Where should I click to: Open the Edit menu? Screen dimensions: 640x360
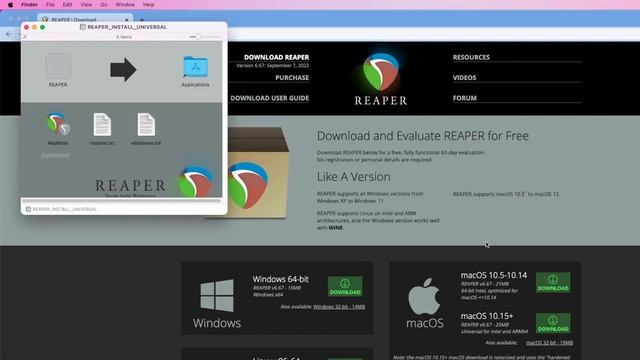click(x=67, y=4)
